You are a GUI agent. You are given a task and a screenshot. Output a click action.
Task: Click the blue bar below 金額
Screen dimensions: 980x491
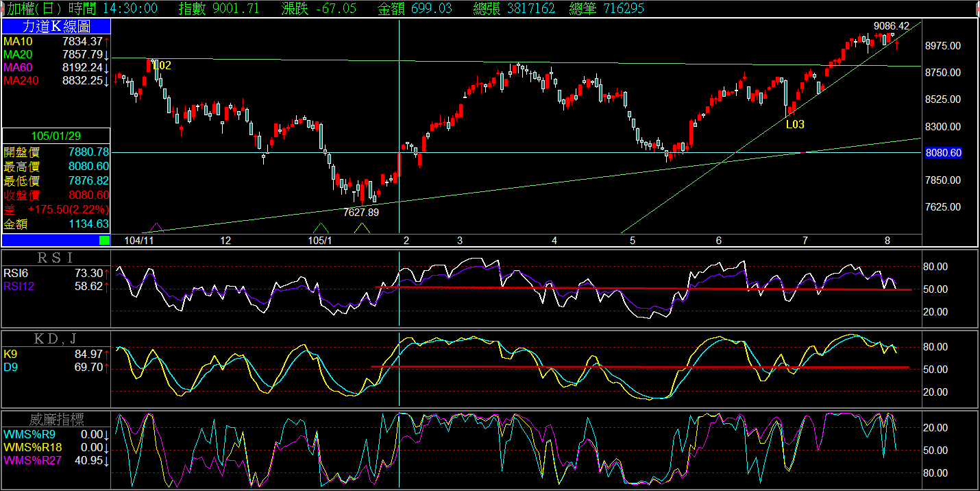pos(51,240)
